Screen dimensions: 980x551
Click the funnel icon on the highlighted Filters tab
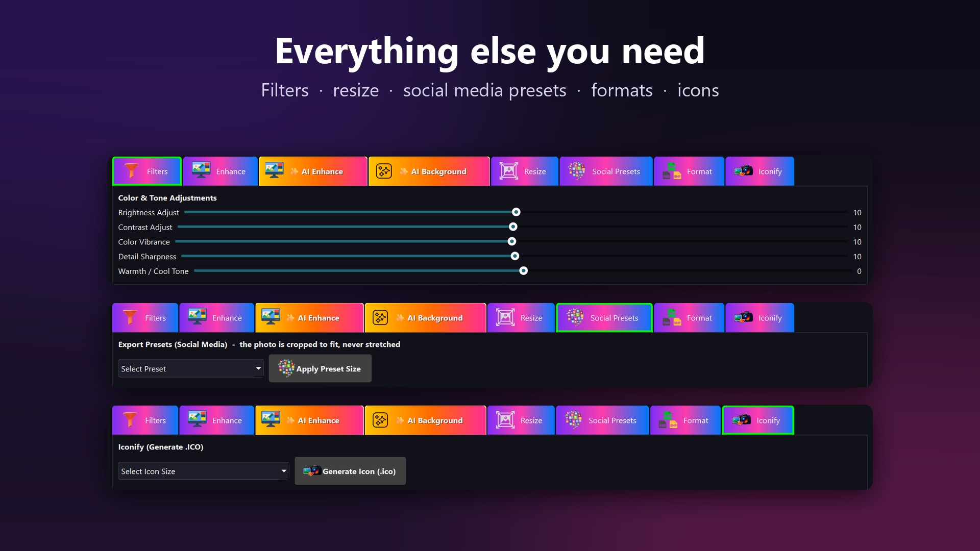(x=132, y=171)
